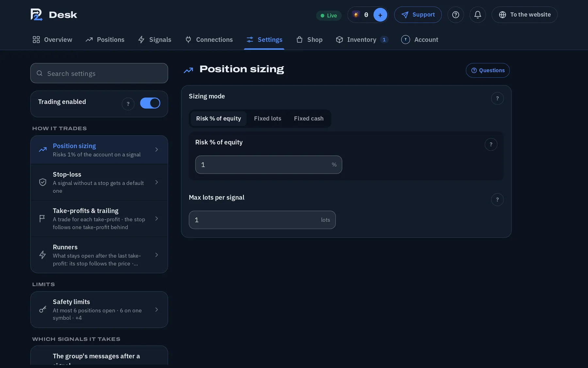Open Safety limits settings
The height and width of the screenshot is (368, 588).
(x=99, y=309)
